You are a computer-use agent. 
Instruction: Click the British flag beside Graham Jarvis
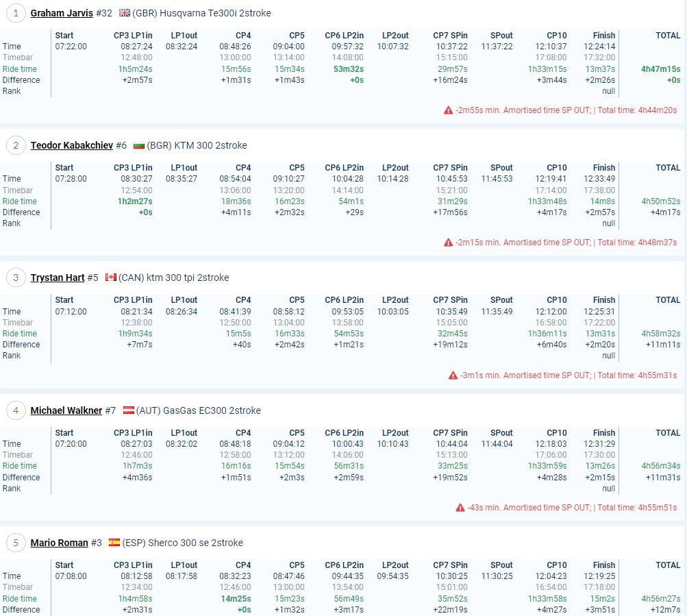tap(125, 13)
